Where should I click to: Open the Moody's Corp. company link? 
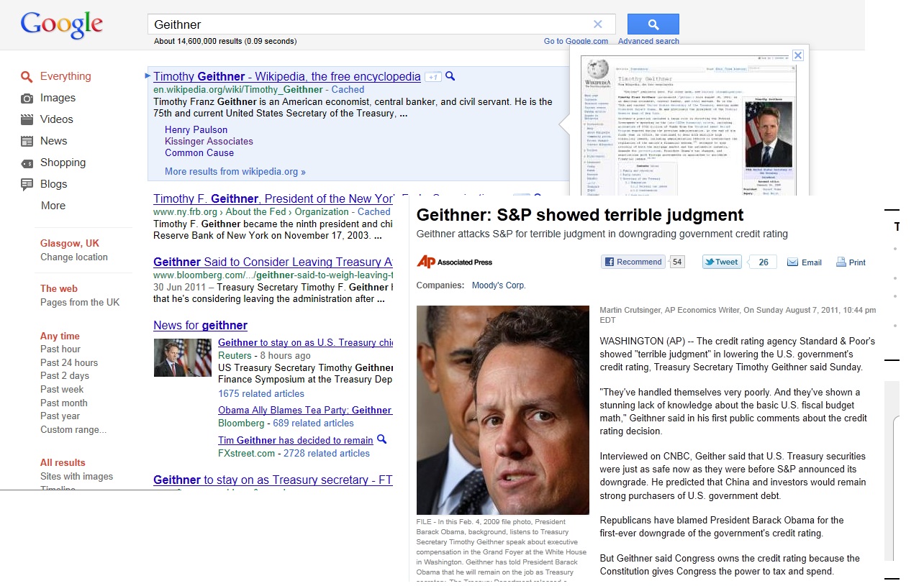click(499, 285)
